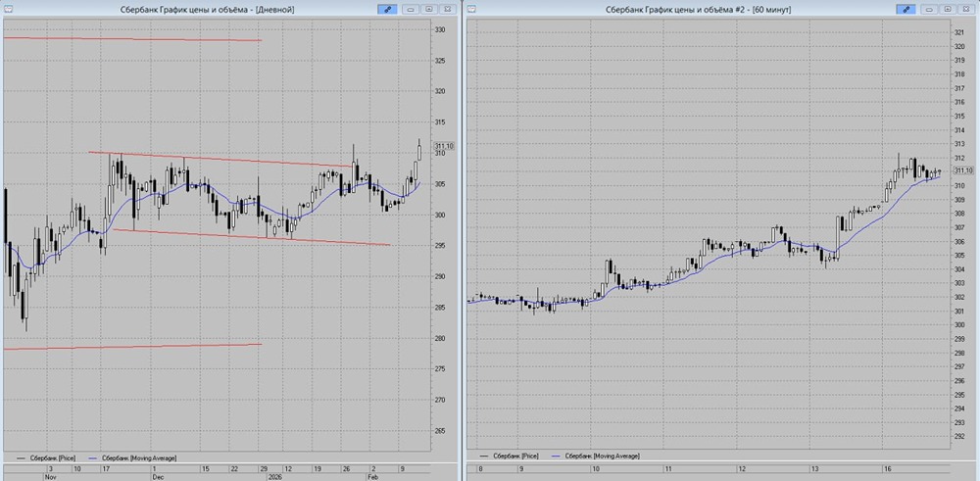980x481 pixels.
Task: Click the 'Dec' month label on the daily time axis
Action: tap(157, 475)
